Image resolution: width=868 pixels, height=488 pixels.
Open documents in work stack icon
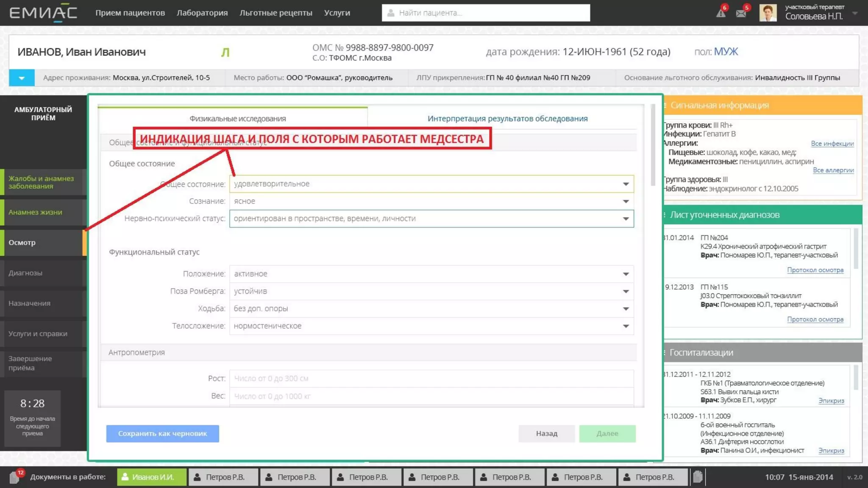15,477
